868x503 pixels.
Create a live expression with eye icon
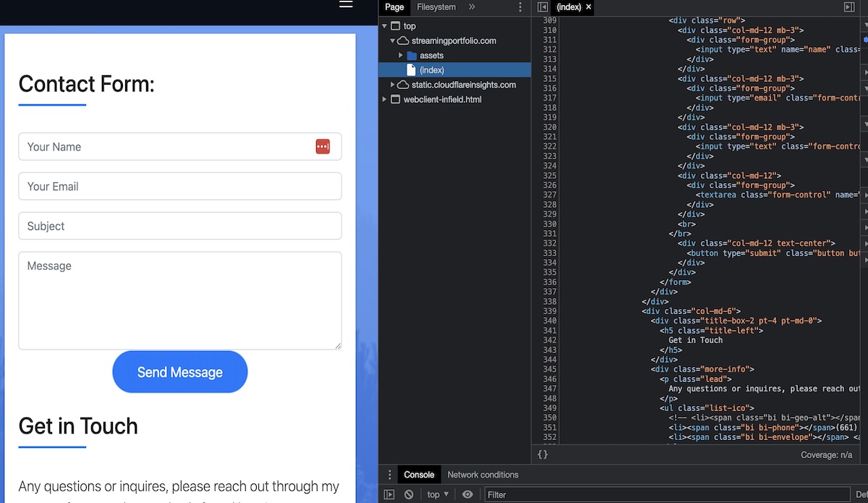pos(468,494)
